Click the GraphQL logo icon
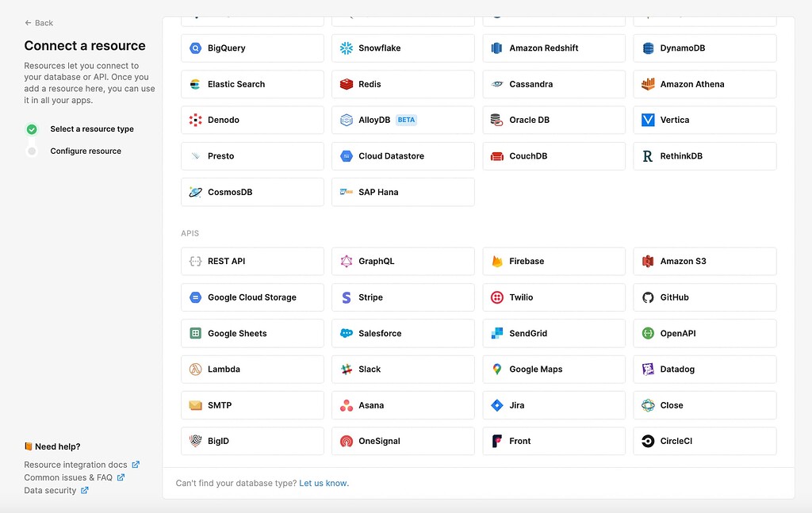This screenshot has height=513, width=812. [x=346, y=262]
